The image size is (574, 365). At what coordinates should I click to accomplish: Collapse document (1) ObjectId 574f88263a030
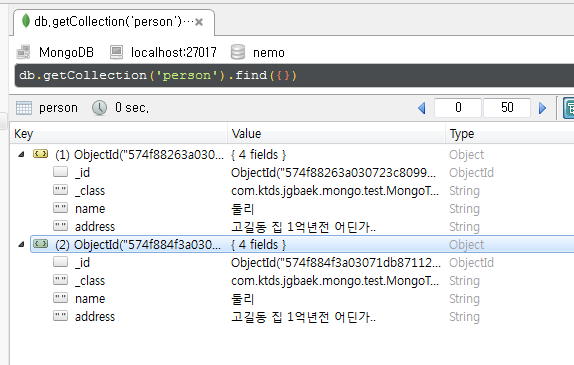pyautogui.click(x=22, y=154)
